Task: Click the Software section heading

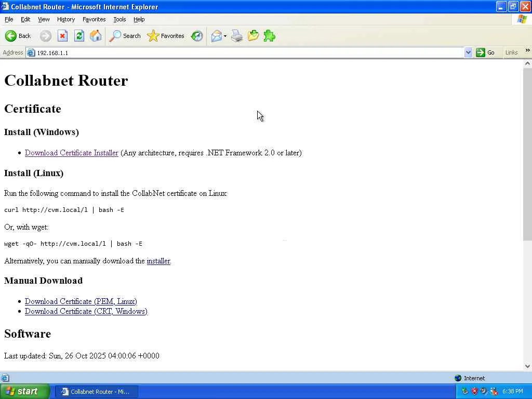Action: coord(28,334)
